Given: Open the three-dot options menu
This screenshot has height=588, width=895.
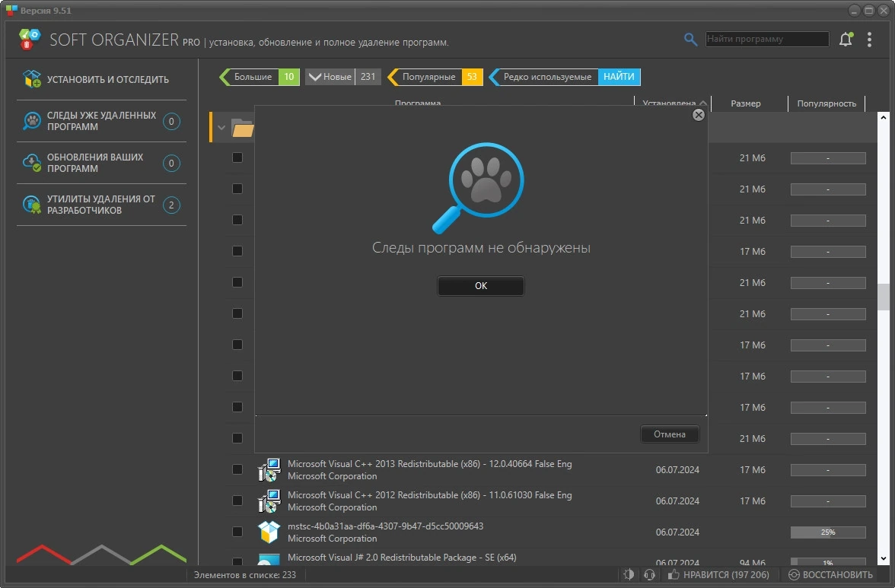Looking at the screenshot, I should point(869,40).
